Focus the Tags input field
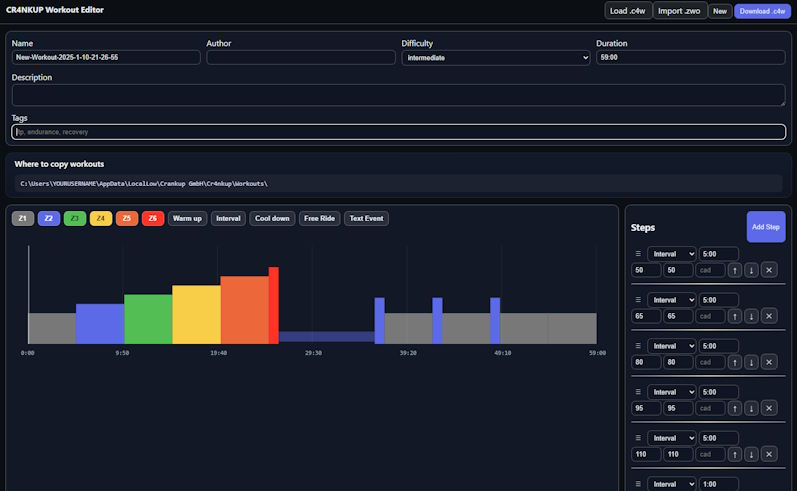 click(398, 132)
